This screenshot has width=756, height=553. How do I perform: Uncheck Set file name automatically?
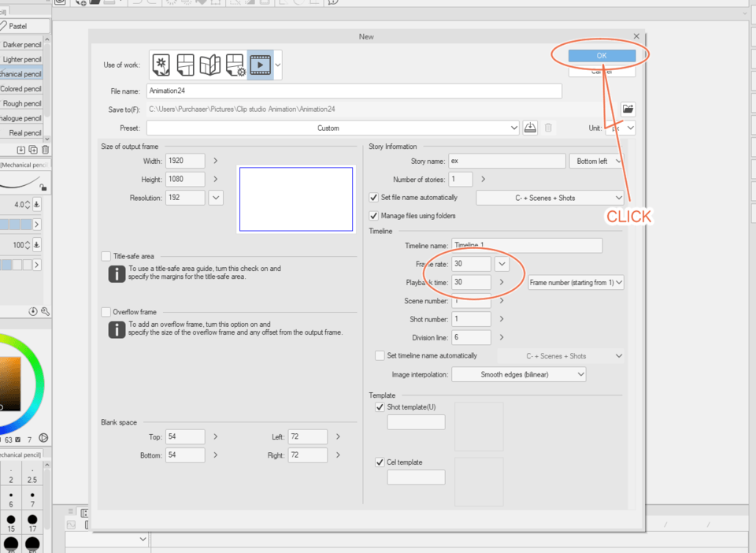(x=373, y=197)
